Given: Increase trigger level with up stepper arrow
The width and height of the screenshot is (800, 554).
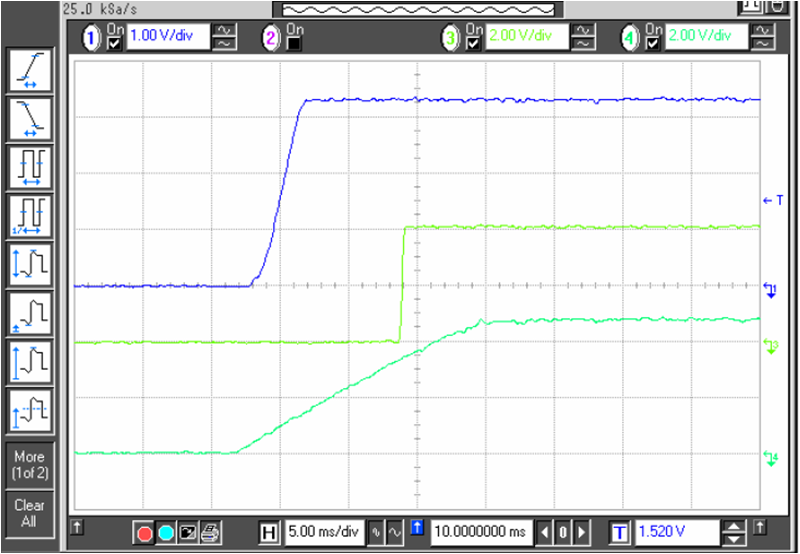Looking at the screenshot, I should pyautogui.click(x=734, y=526).
